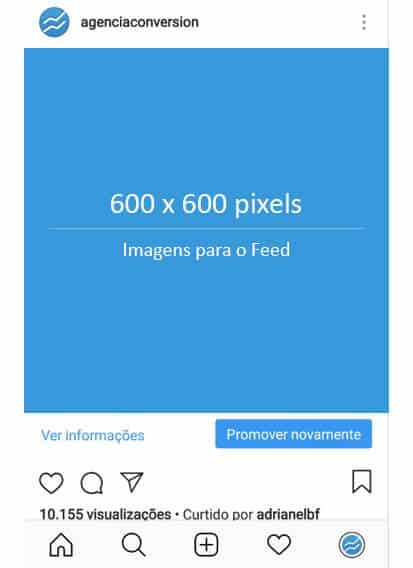
Task: Open the agenciaconversion username link
Action: coord(139,22)
